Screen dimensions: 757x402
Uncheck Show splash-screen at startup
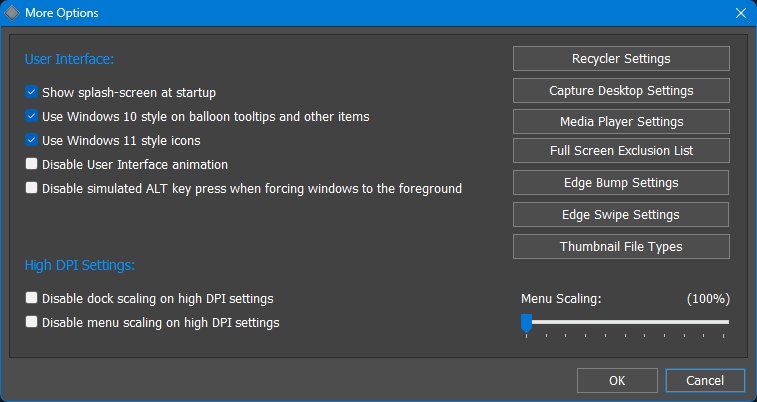(31, 92)
